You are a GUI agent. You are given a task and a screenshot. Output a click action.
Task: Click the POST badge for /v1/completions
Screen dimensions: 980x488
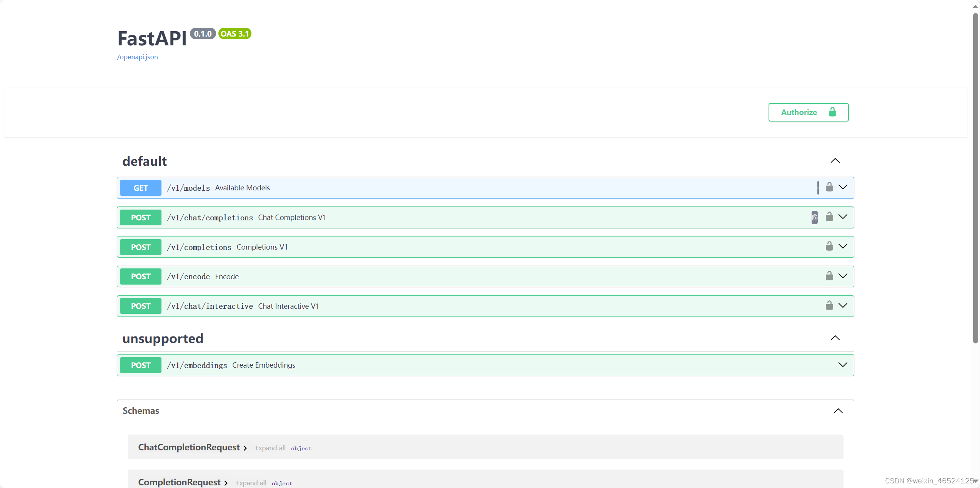click(141, 247)
